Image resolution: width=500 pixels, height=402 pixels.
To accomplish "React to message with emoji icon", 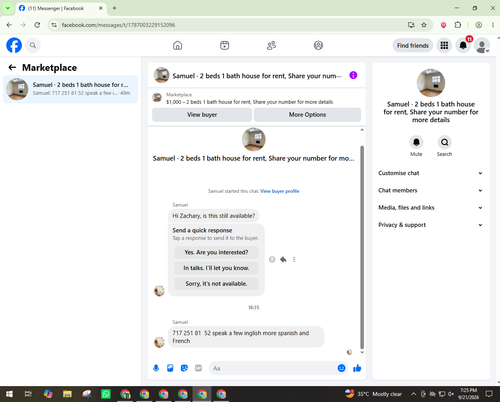I will coord(272,259).
